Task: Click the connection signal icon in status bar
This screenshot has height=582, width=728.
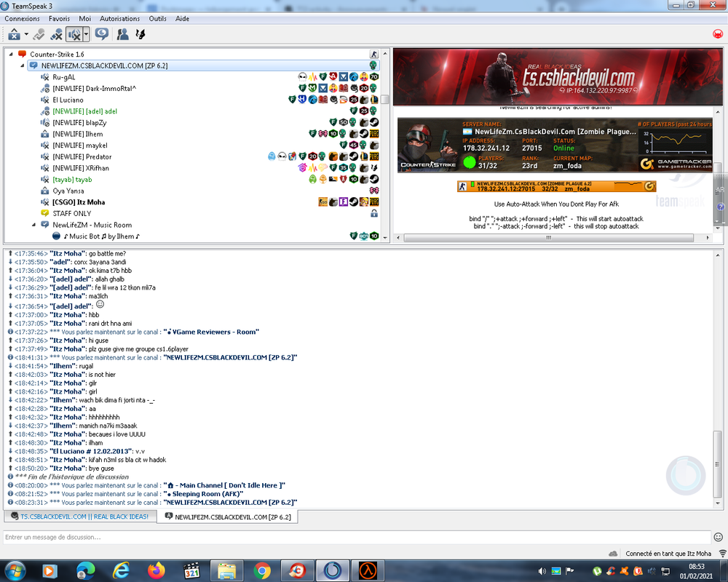Action: point(722,554)
